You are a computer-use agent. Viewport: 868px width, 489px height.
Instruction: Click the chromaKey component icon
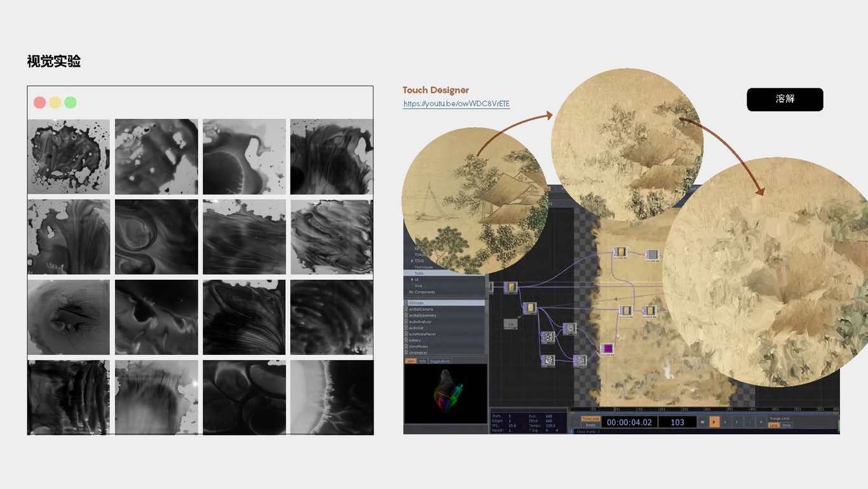(x=406, y=352)
